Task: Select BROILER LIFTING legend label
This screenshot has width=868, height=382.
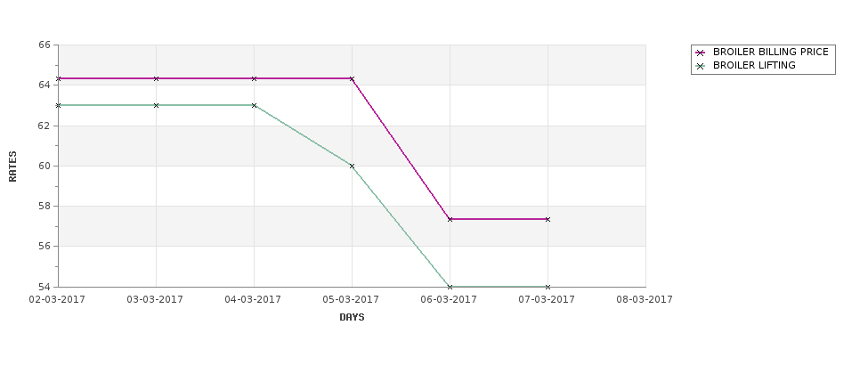Action: coord(754,65)
